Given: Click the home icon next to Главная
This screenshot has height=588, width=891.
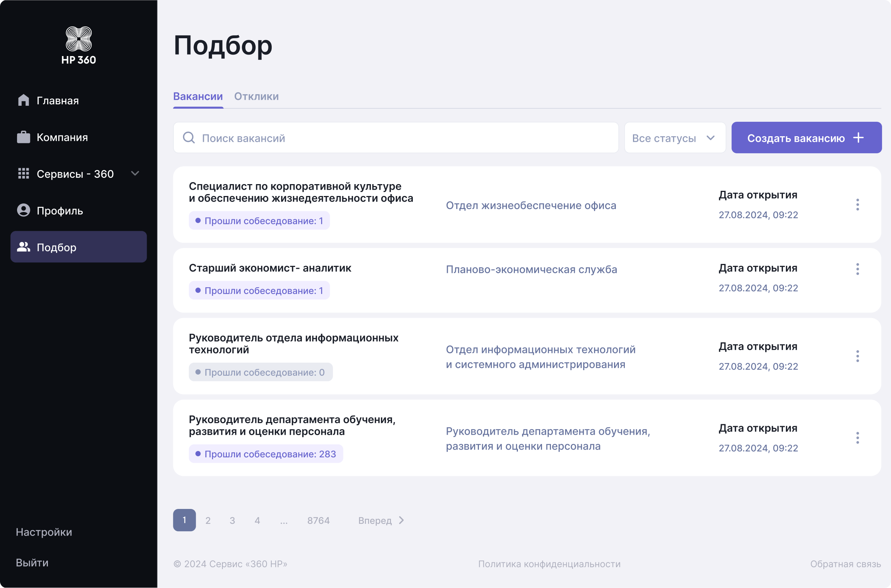Looking at the screenshot, I should pos(23,100).
